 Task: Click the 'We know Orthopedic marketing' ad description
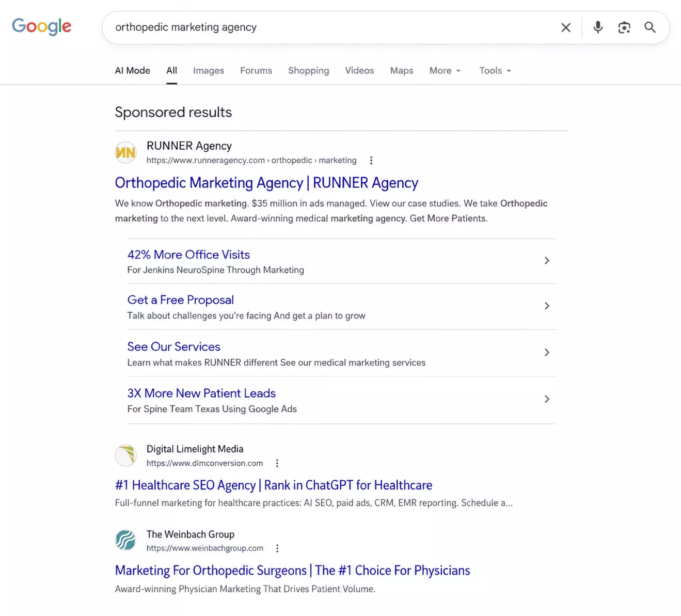(x=331, y=211)
